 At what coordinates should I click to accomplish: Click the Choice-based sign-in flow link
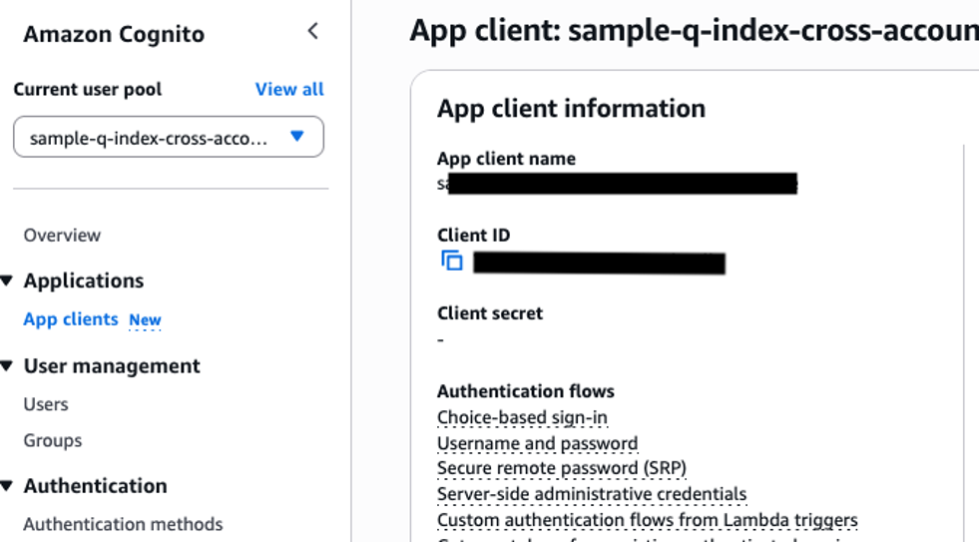tap(522, 417)
